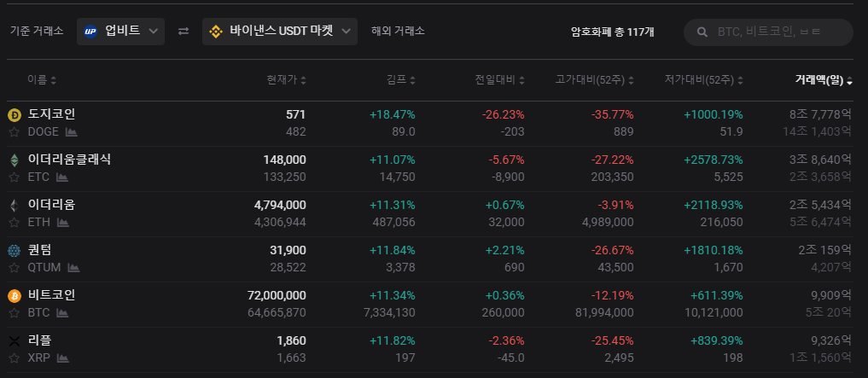Click Ethereum Classic low ratio +2578.73%
The image size is (868, 378).
pyautogui.click(x=714, y=160)
